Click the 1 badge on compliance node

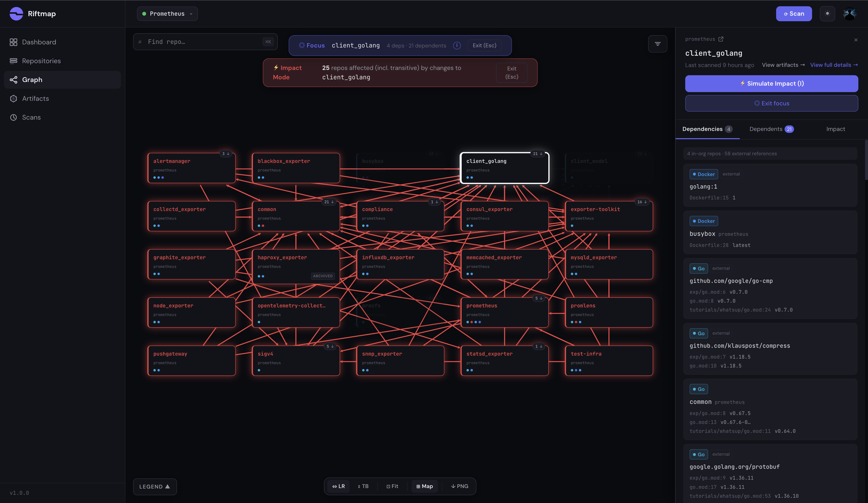pyautogui.click(x=434, y=202)
